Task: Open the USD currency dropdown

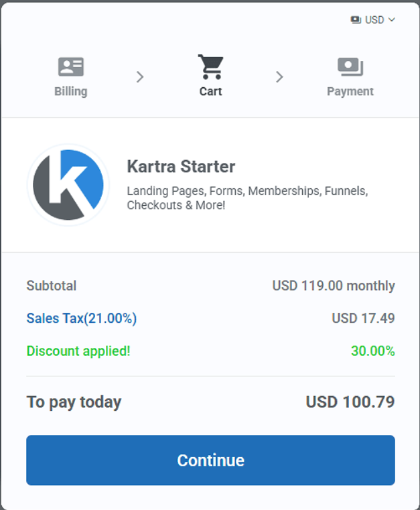Action: click(374, 20)
